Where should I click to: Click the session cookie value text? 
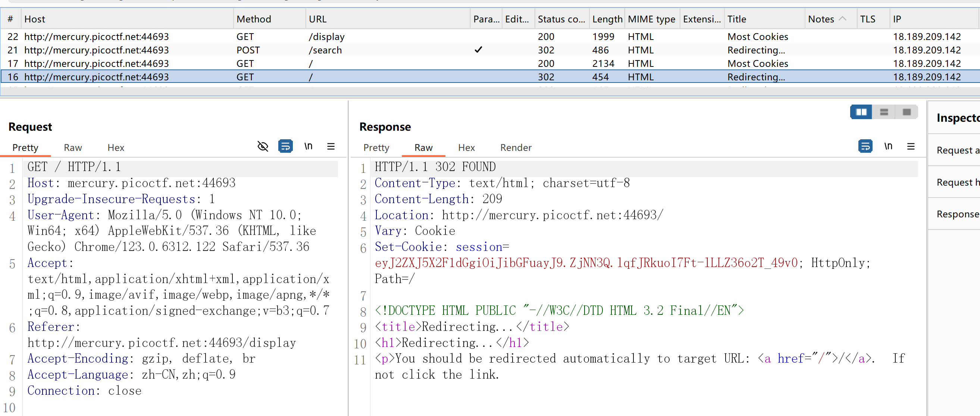pyautogui.click(x=586, y=263)
